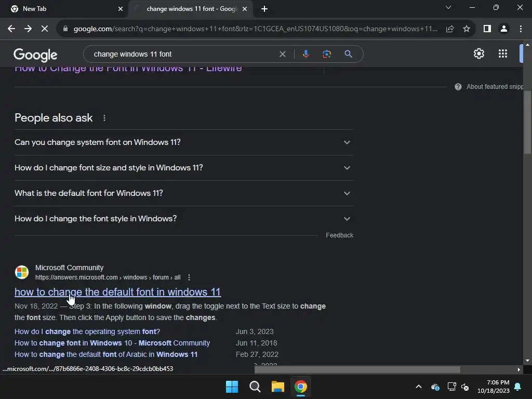Expand 'What is the default font for Windows 11?'
The image size is (532, 399).
183,193
